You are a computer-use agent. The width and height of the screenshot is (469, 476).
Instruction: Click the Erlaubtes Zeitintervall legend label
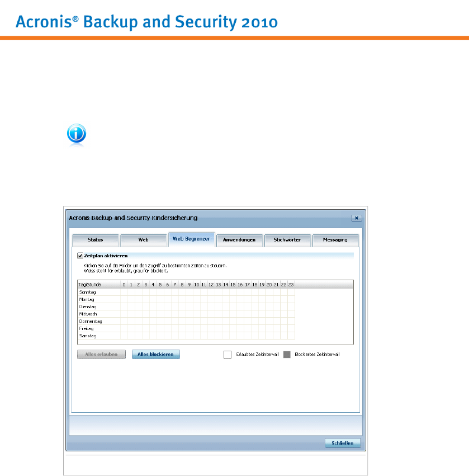pos(257,354)
